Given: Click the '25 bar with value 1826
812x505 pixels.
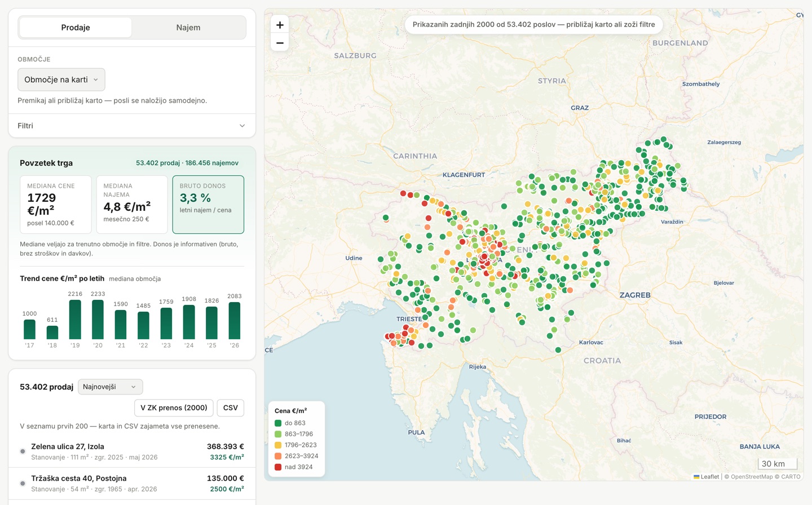Looking at the screenshot, I should click(x=211, y=322).
